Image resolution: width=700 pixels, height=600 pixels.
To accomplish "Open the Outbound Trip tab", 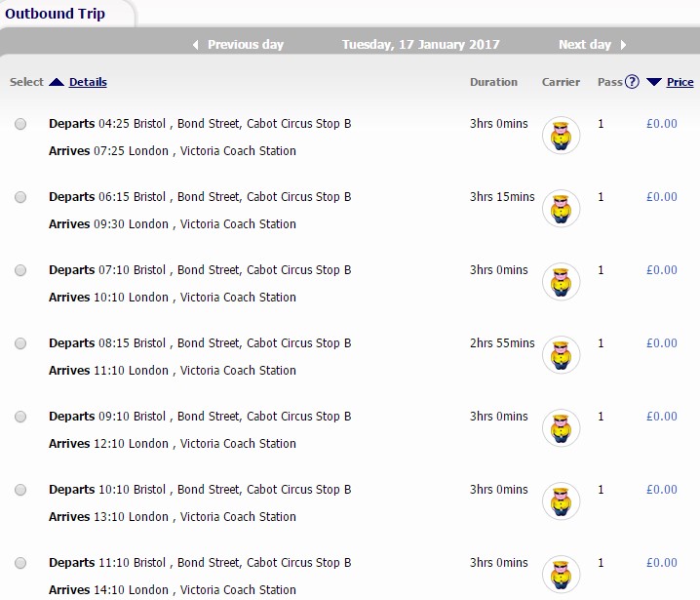I will click(55, 14).
